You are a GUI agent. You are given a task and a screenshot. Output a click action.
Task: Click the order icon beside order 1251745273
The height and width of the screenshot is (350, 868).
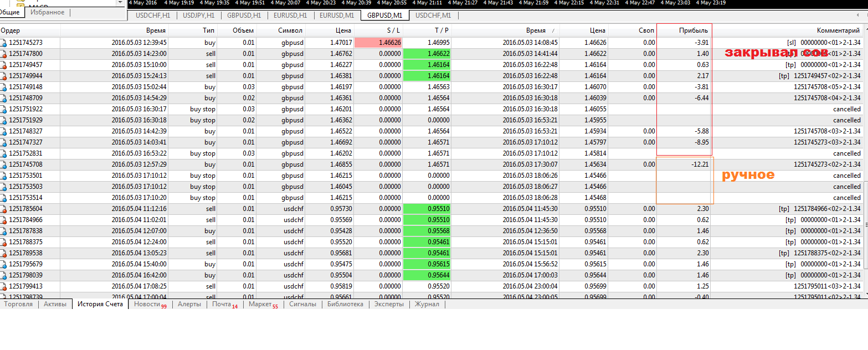(4, 43)
